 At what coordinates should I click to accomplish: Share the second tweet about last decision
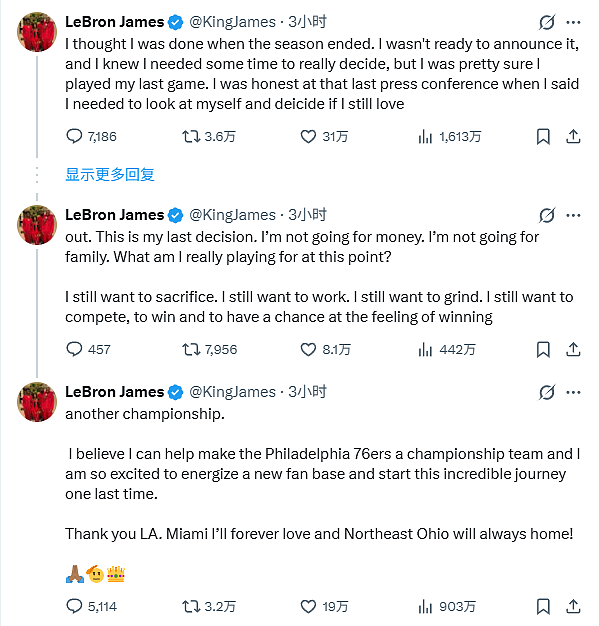click(x=573, y=349)
